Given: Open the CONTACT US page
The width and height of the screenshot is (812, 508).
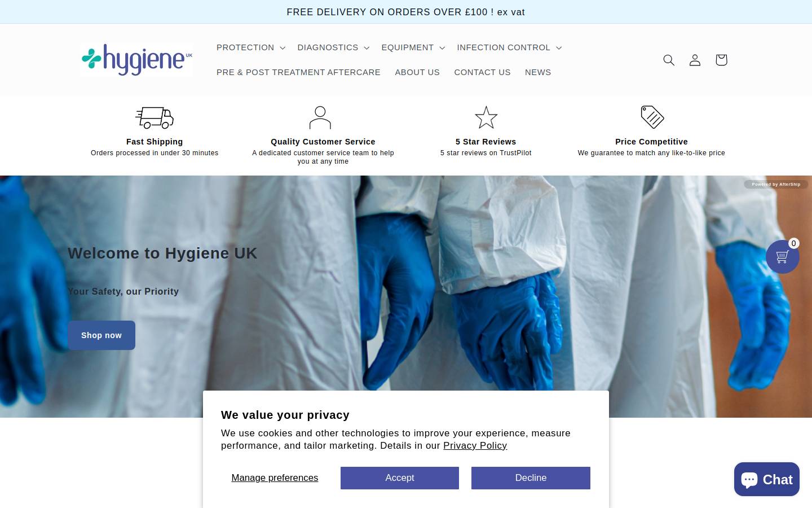Looking at the screenshot, I should coord(482,72).
